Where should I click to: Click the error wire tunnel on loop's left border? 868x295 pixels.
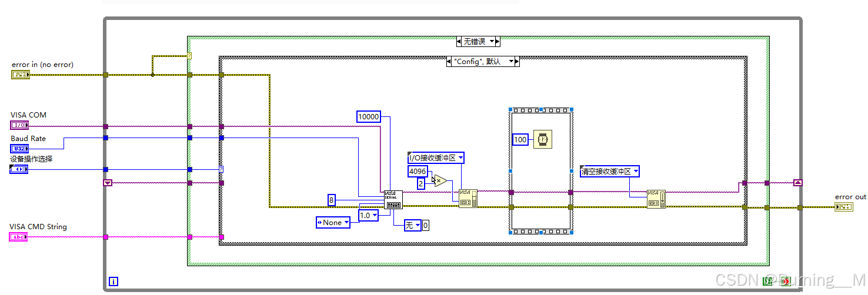point(106,75)
